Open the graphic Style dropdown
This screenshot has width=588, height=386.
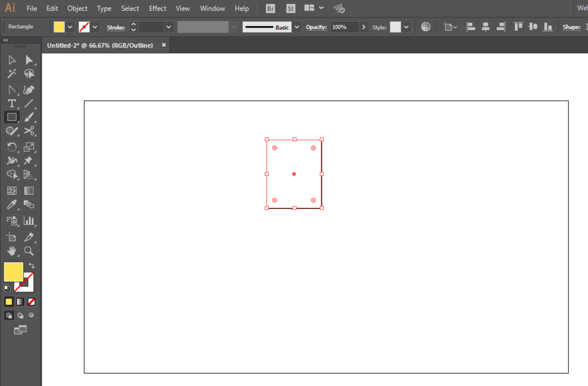pyautogui.click(x=406, y=27)
